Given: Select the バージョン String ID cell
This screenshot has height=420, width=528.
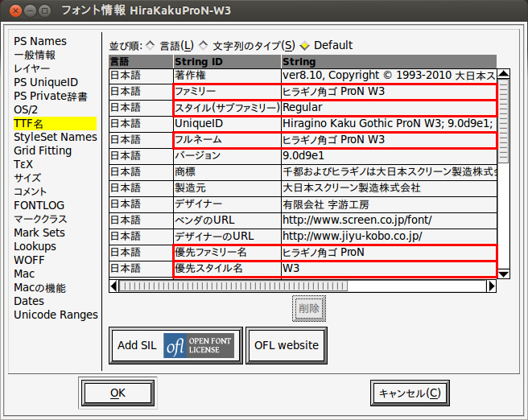Looking at the screenshot, I should click(227, 156).
